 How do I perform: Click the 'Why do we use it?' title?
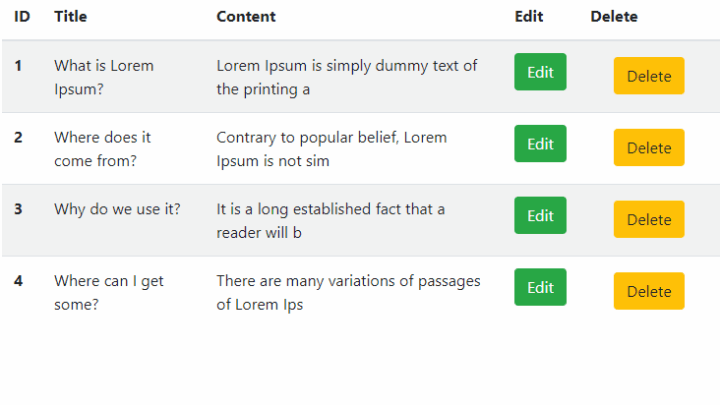(117, 209)
